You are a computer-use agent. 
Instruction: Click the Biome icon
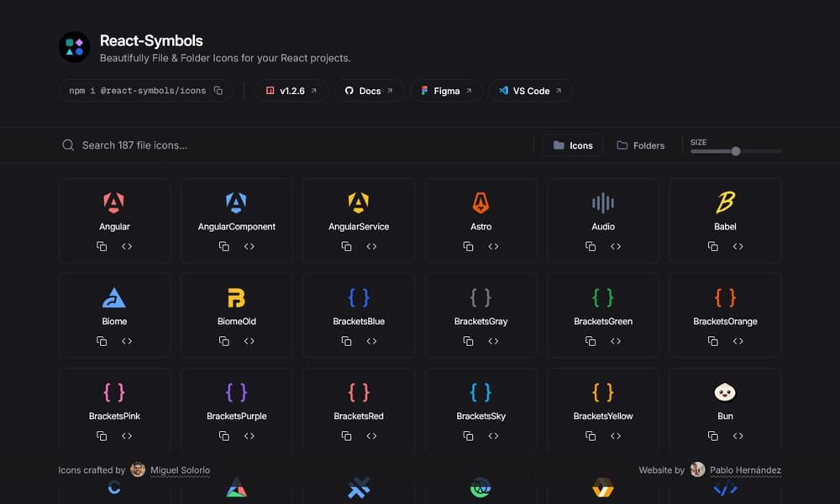[114, 297]
